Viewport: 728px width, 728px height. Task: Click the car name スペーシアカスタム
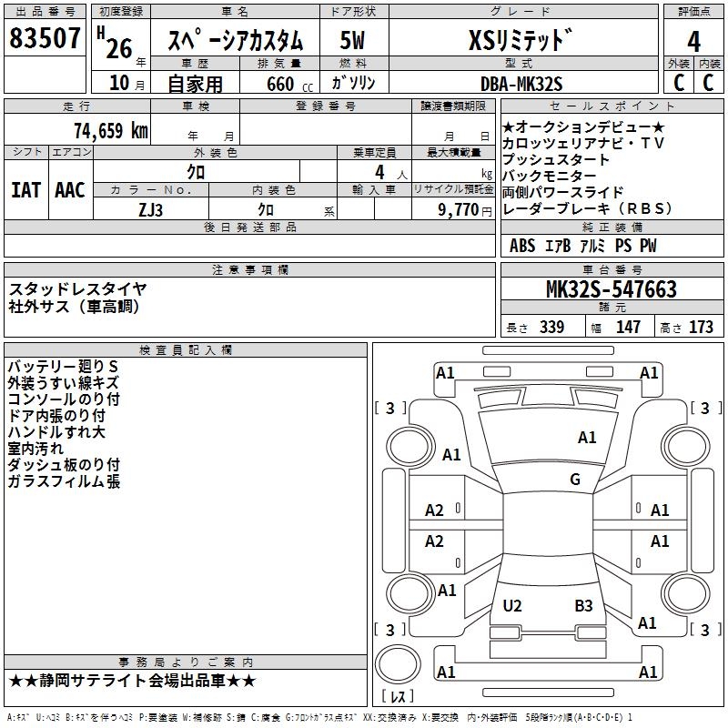[235, 40]
